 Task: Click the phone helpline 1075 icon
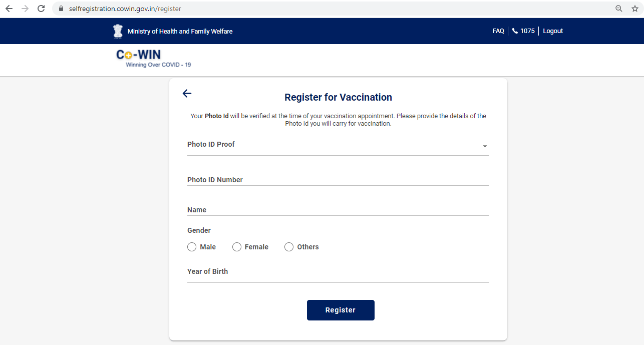coord(515,31)
